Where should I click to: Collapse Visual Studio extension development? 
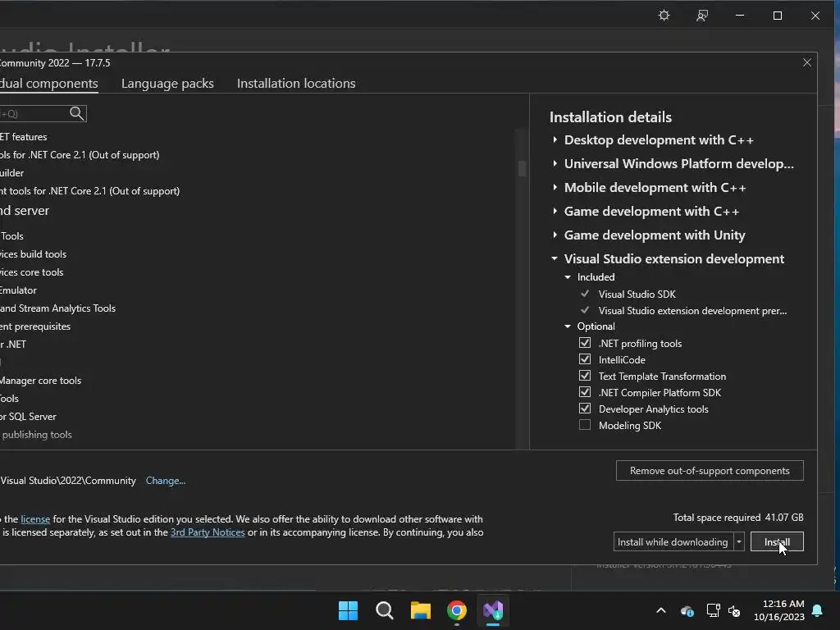(x=555, y=258)
